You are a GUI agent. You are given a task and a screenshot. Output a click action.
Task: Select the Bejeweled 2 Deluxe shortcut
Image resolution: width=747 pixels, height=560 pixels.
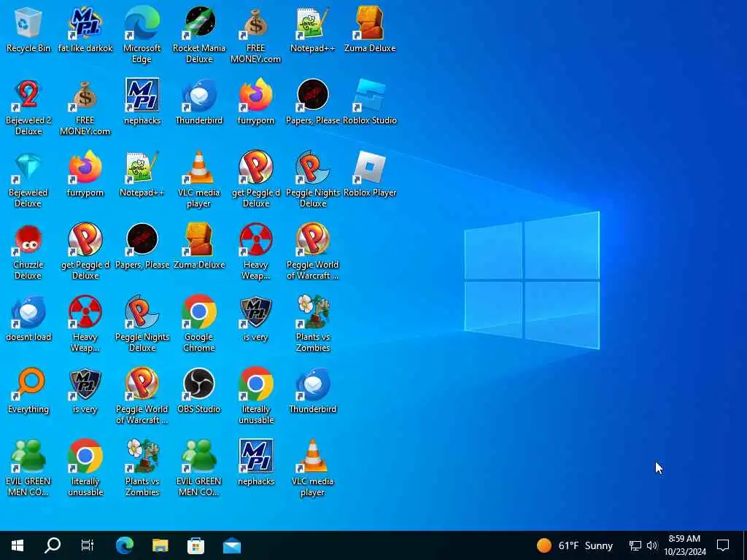pos(28,106)
